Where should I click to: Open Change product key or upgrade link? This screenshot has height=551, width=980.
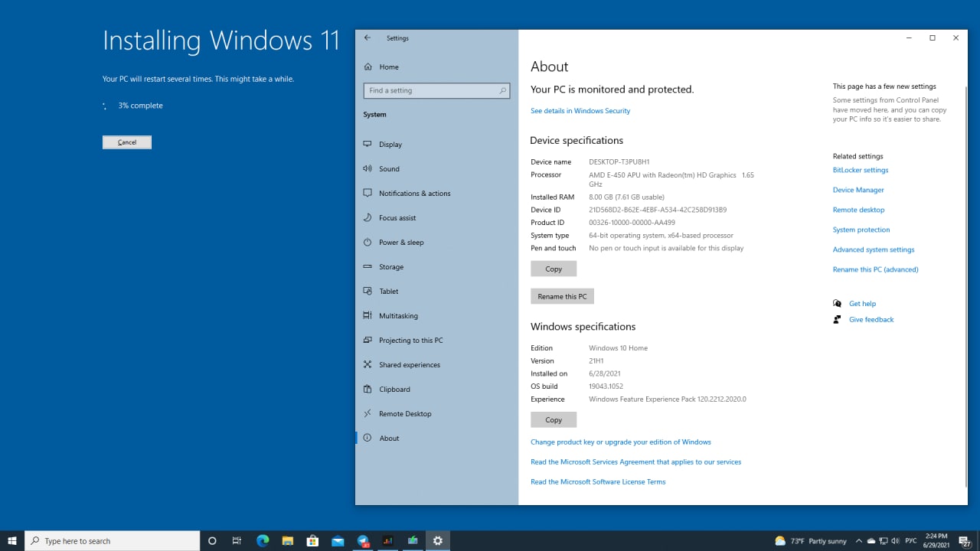pyautogui.click(x=621, y=442)
